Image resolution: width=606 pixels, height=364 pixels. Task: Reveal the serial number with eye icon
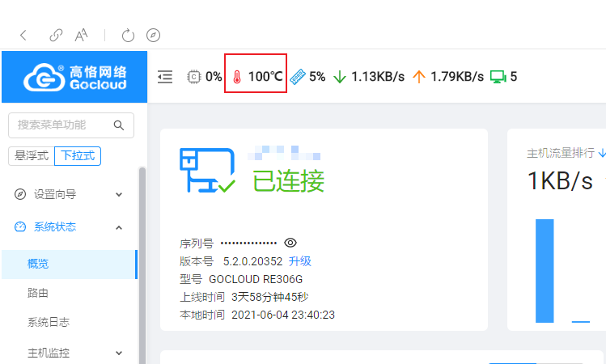(290, 243)
